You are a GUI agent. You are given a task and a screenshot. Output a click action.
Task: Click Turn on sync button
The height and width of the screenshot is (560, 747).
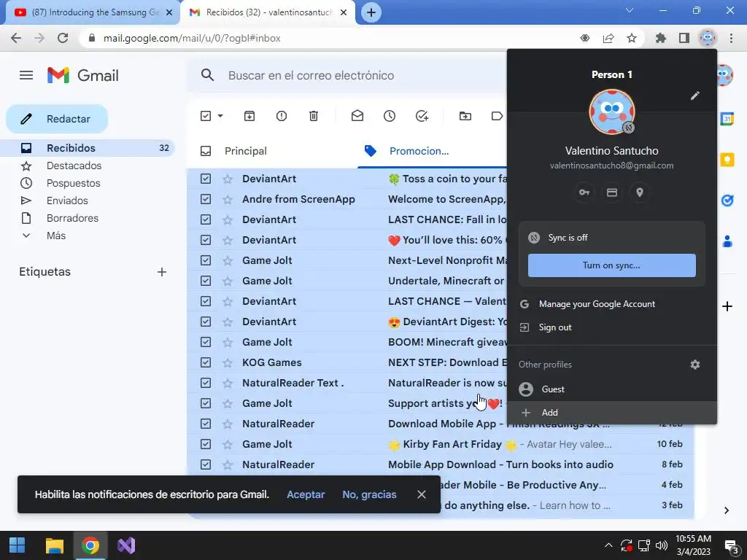click(612, 265)
